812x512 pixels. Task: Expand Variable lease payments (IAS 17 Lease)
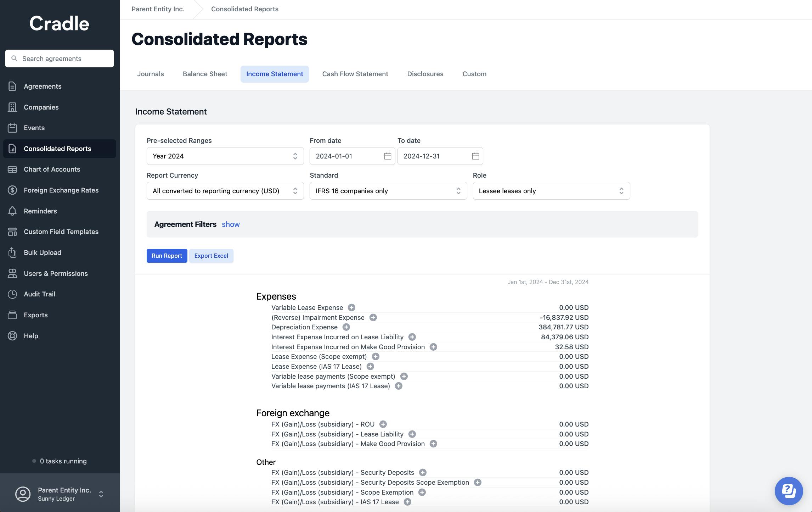399,386
